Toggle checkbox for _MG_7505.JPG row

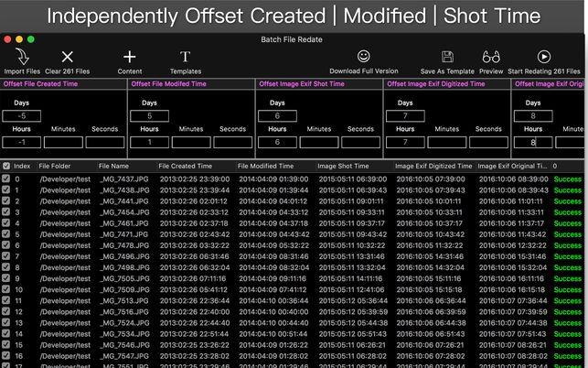(6, 278)
